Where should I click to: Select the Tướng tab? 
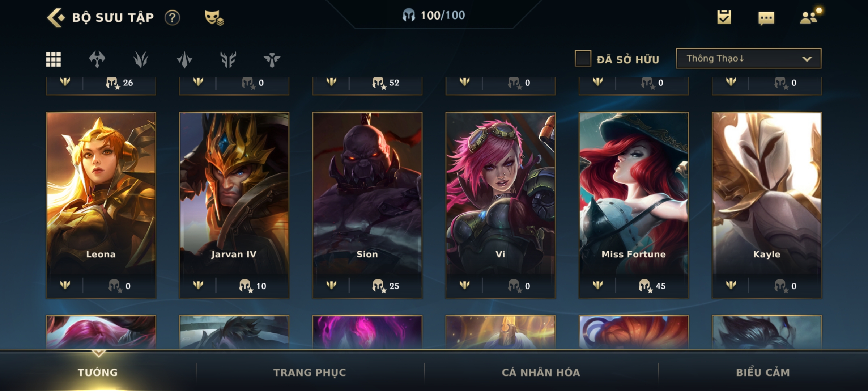click(x=98, y=372)
